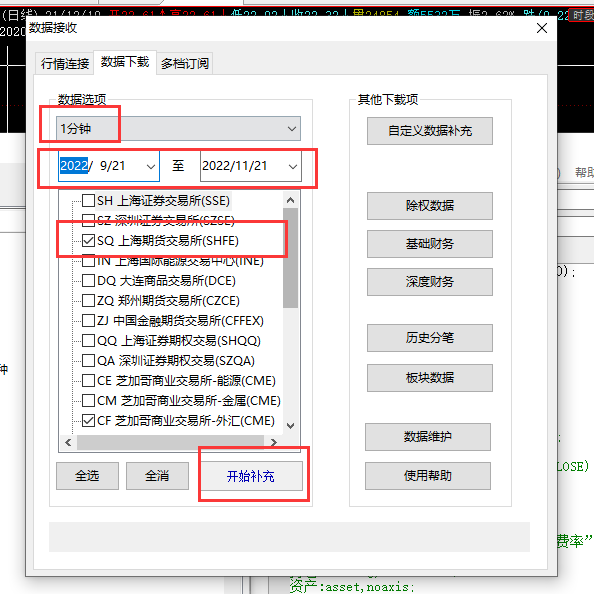Select QA 深圳证券期权交易(SZQA) checkbox

(88, 360)
